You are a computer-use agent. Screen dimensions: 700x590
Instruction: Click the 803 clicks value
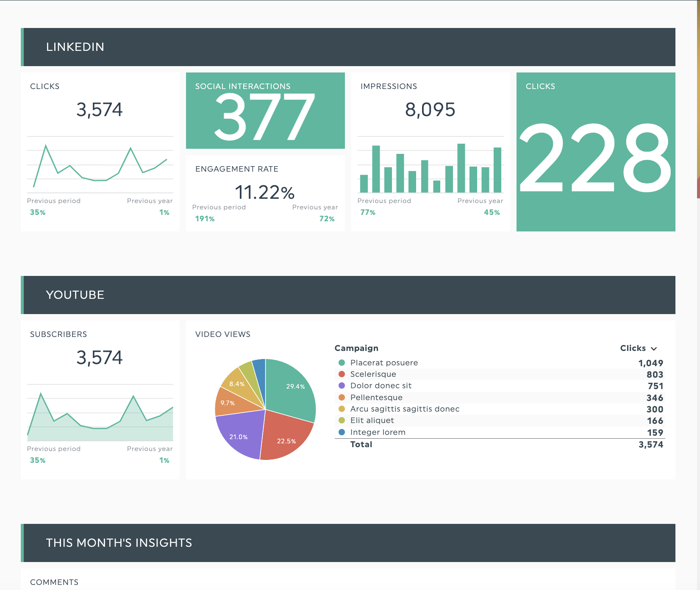655,375
